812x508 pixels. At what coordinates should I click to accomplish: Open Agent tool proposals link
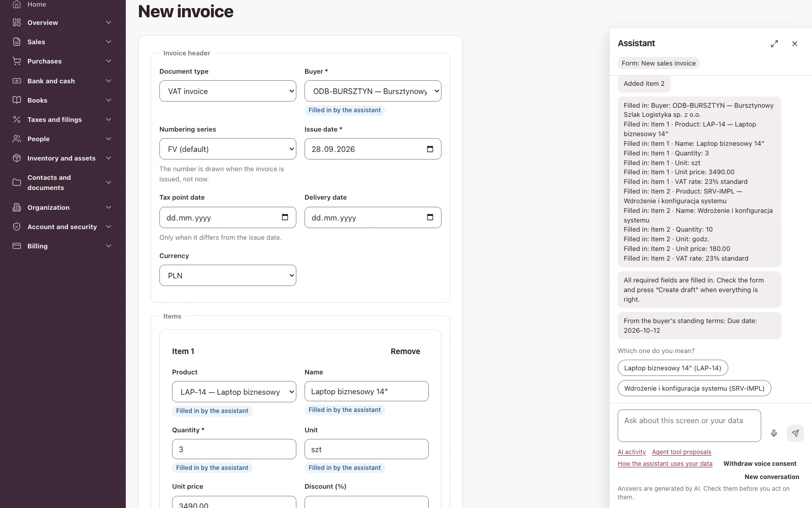point(682,452)
